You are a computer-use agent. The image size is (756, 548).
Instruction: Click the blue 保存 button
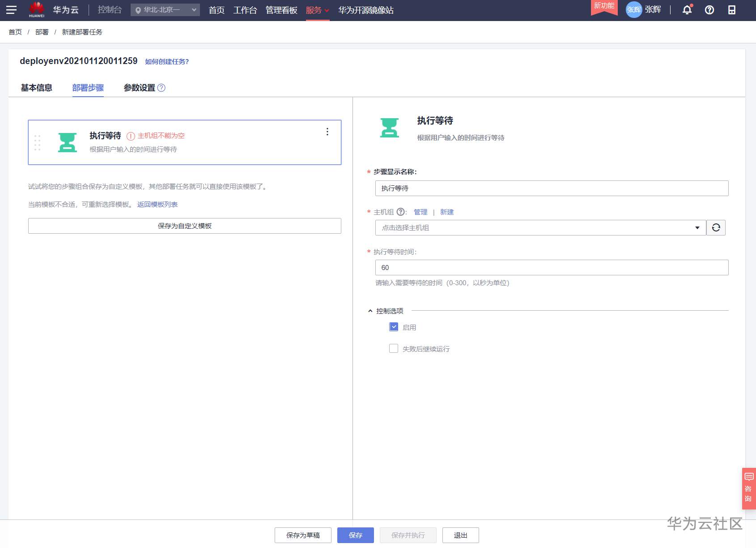click(356, 535)
